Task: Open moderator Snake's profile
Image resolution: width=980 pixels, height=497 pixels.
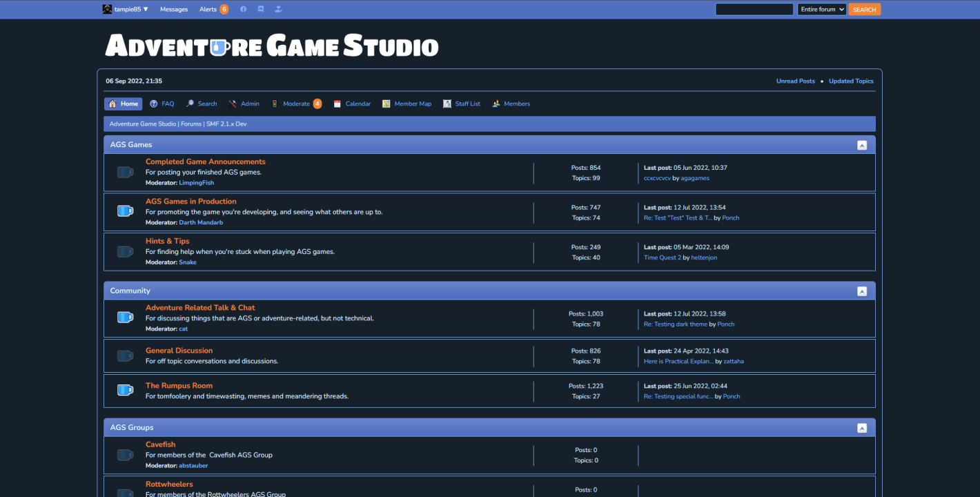Action: click(188, 262)
